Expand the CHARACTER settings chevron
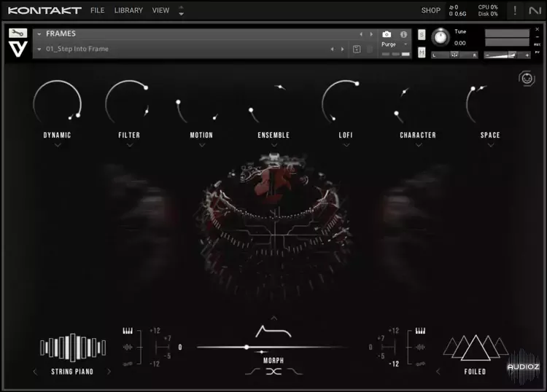 click(419, 145)
